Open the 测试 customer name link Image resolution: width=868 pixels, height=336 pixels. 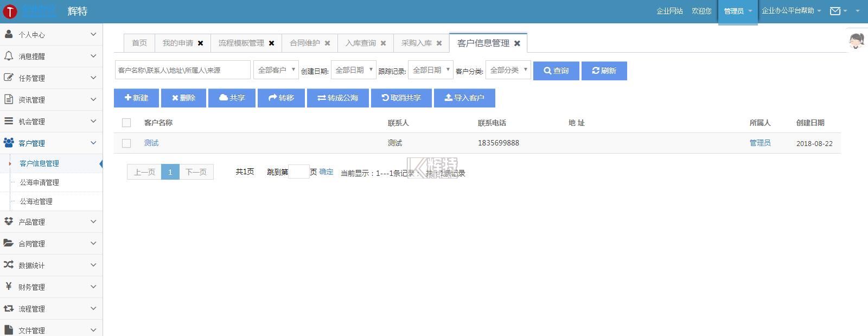(x=151, y=143)
